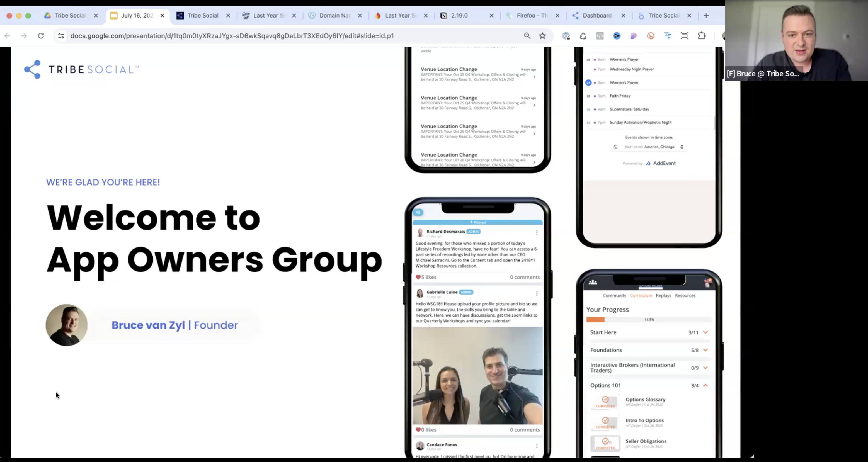The width and height of the screenshot is (868, 462).
Task: Click the screenshot capture extension icon
Action: (x=684, y=36)
